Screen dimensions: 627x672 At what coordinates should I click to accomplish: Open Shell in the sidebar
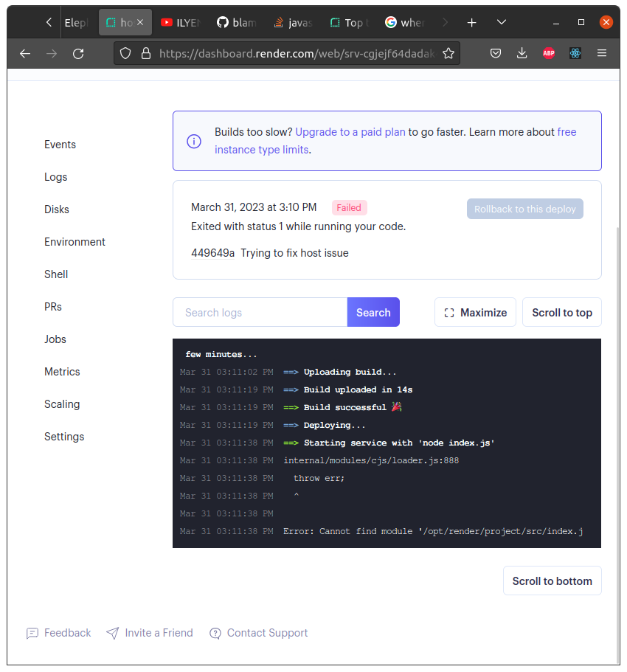point(56,274)
